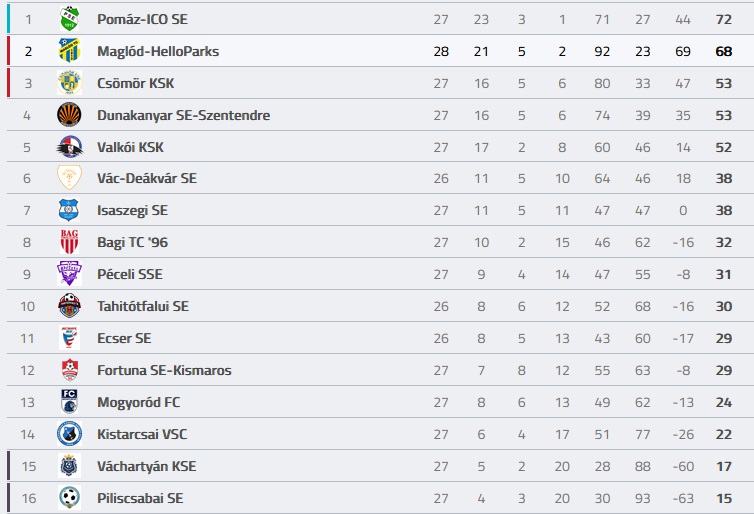The width and height of the screenshot is (754, 514).
Task: Click the Tahitótfalui SE team badge
Action: 69,306
